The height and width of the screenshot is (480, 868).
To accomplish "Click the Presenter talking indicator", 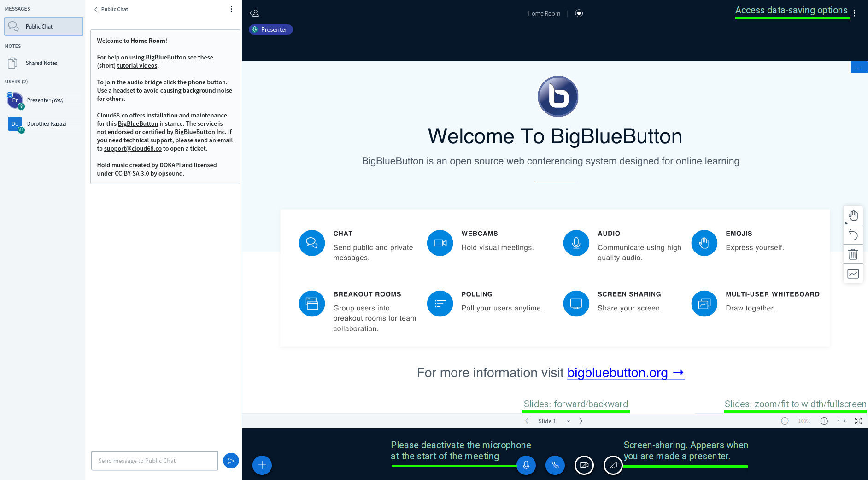I will coord(270,29).
